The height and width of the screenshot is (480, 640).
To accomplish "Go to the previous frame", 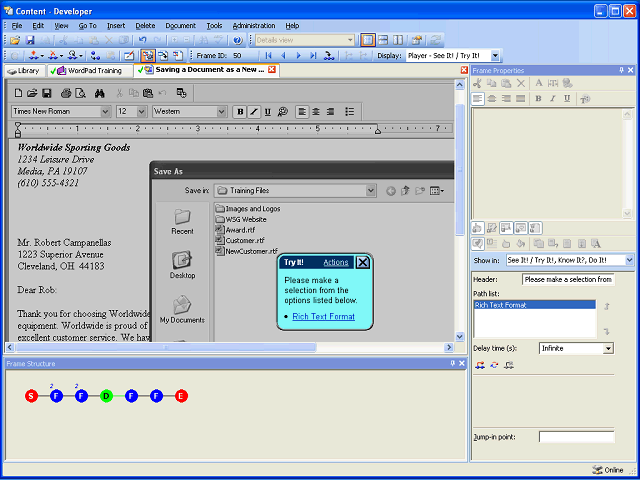I will point(283,56).
